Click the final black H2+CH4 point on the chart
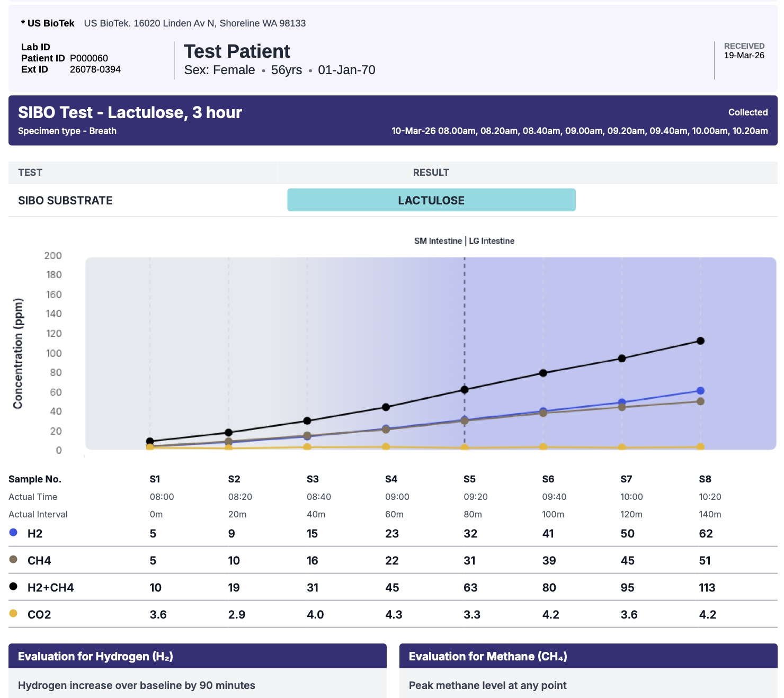Image resolution: width=784 pixels, height=698 pixels. tap(700, 341)
